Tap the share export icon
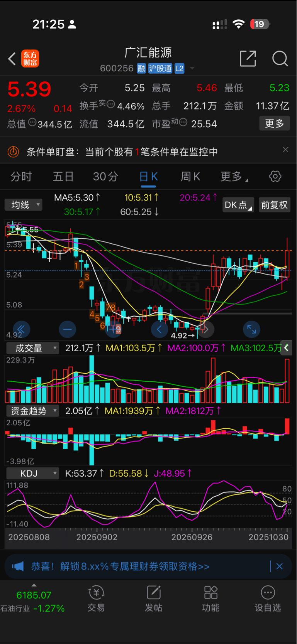Viewport: 297px width, 644px height. [248, 59]
